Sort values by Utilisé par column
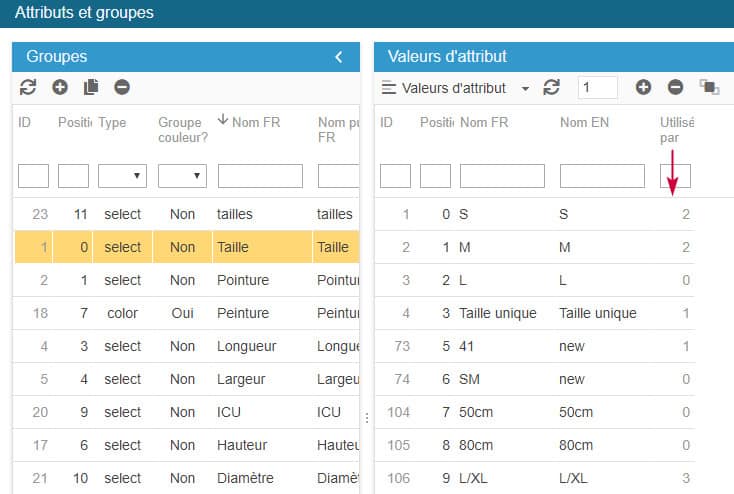Image resolution: width=734 pixels, height=494 pixels. point(676,130)
